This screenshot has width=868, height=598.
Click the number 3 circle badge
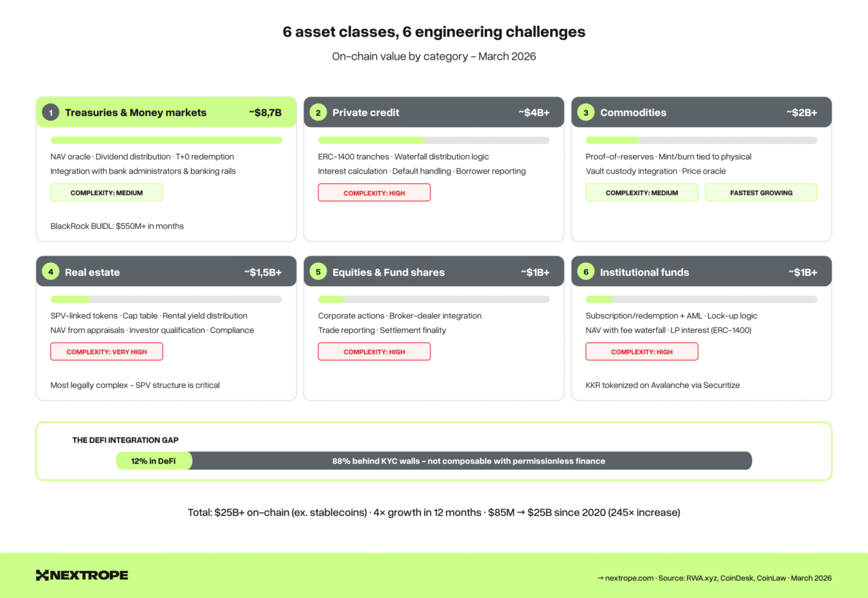[586, 113]
